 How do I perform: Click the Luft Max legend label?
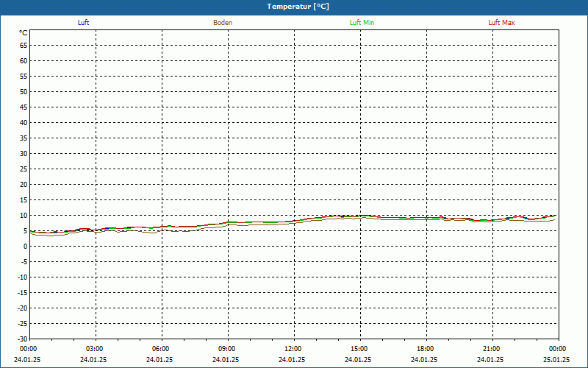click(x=501, y=23)
